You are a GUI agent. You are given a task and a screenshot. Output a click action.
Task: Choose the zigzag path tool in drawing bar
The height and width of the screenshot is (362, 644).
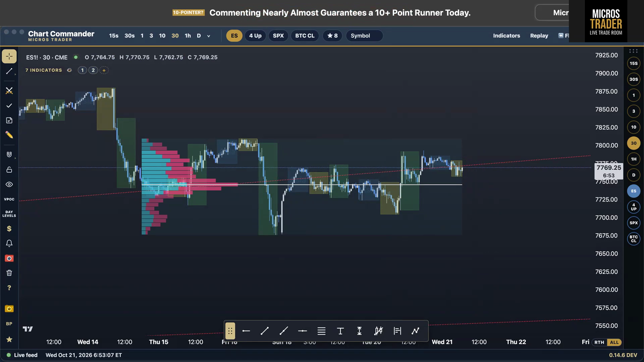(x=415, y=331)
